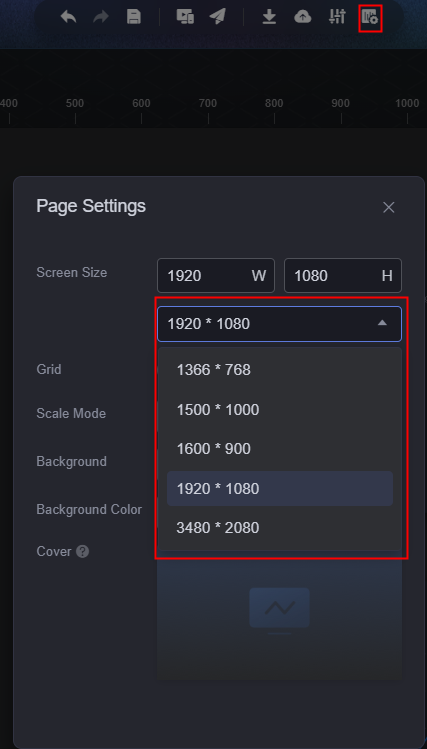This screenshot has height=749, width=427.
Task: Click the redo arrow icon
Action: click(x=101, y=17)
